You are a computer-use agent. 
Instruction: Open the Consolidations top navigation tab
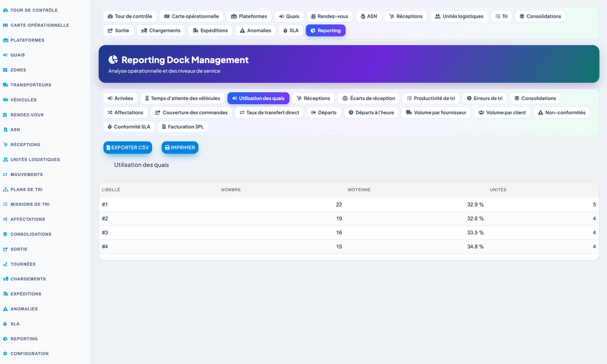540,16
